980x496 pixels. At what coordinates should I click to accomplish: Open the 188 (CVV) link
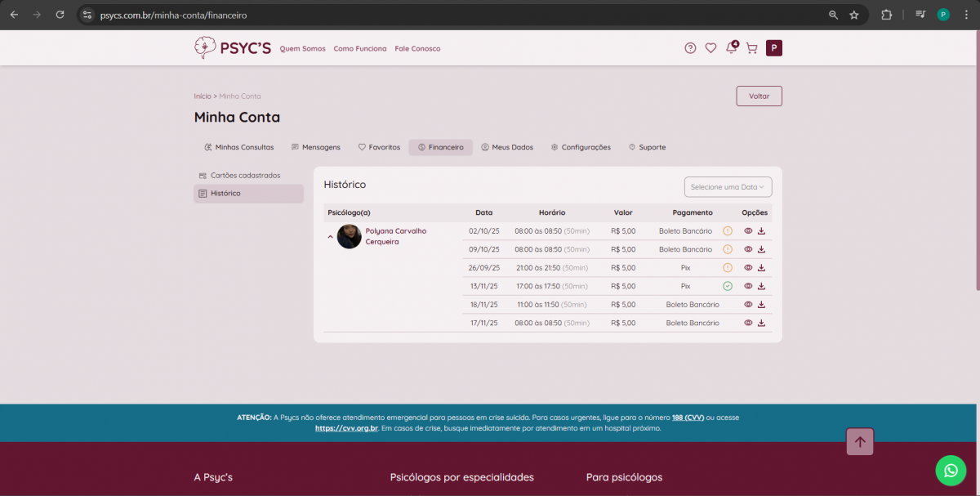click(688, 418)
